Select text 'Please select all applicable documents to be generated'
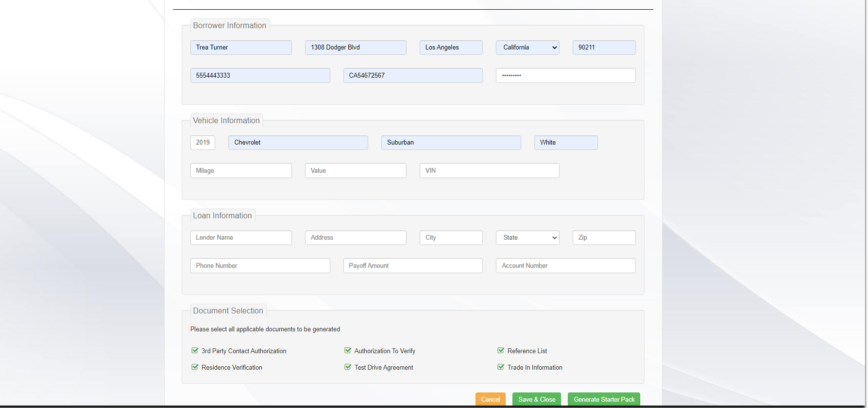 [x=265, y=329]
